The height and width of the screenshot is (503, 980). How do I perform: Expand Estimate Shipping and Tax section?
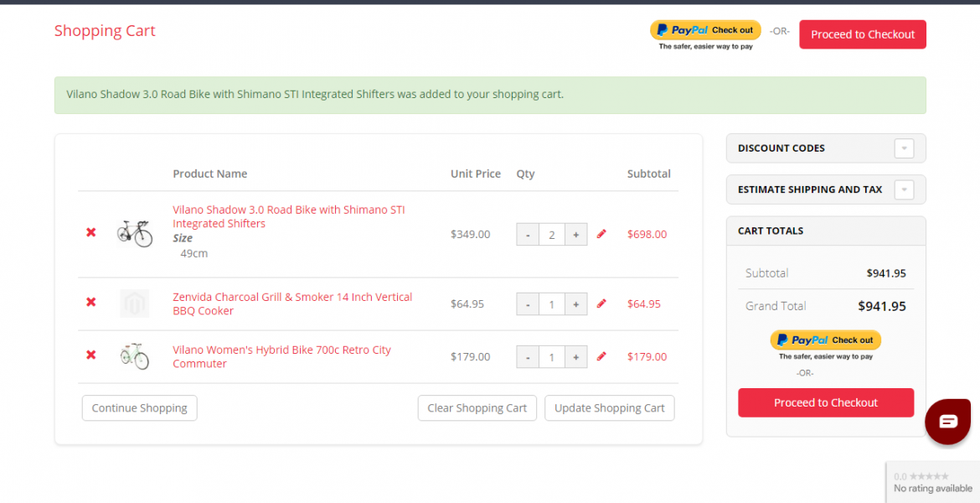tap(904, 189)
